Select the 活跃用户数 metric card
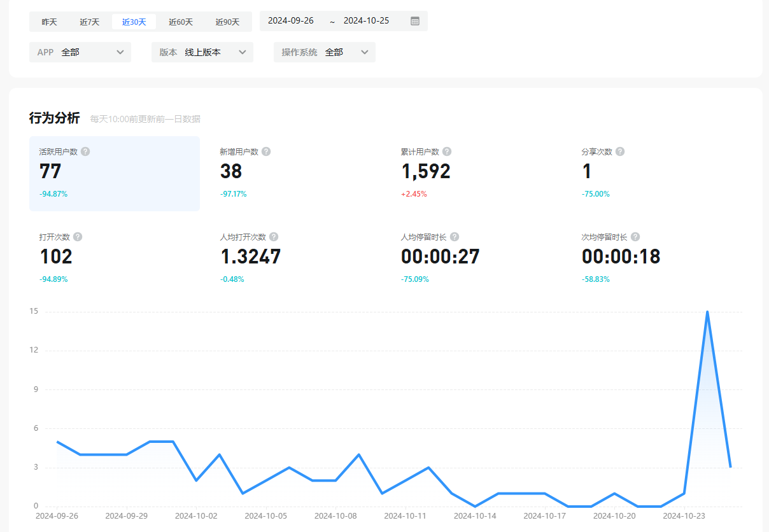Image resolution: width=769 pixels, height=532 pixels. (115, 173)
